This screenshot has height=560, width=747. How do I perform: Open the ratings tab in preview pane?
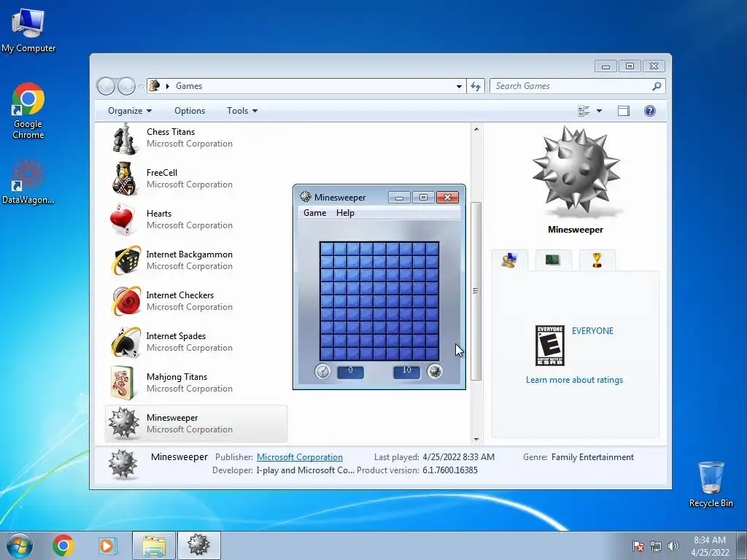coord(509,260)
